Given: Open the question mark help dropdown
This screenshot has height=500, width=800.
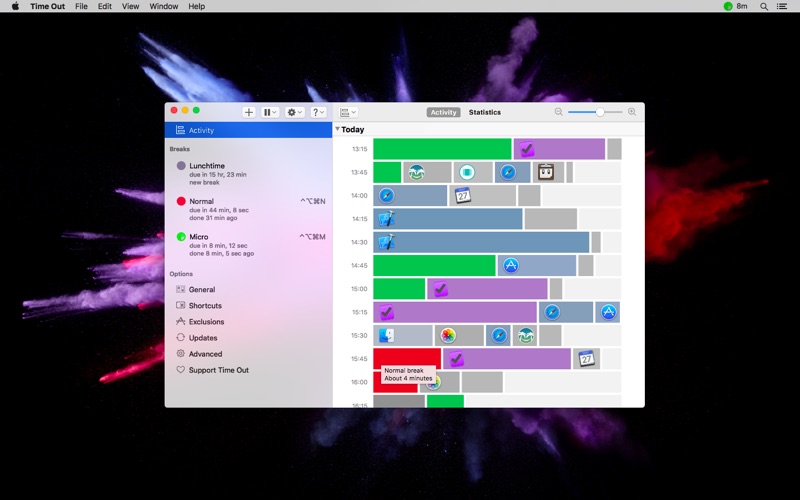Looking at the screenshot, I should click(x=318, y=112).
